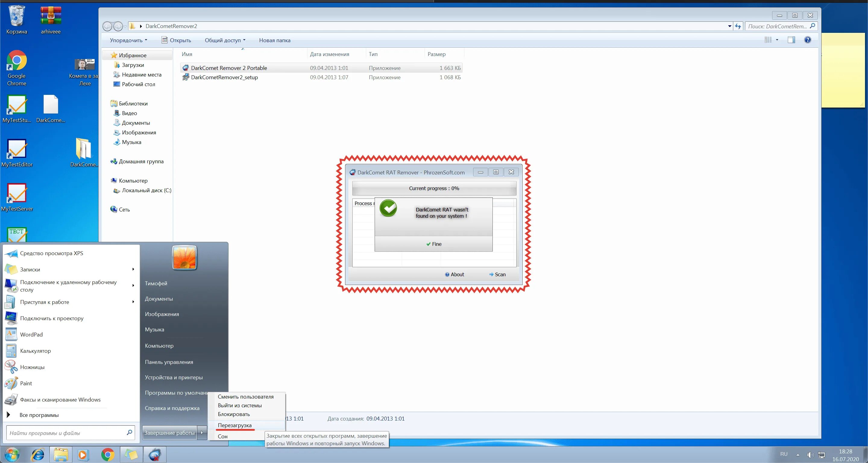Expand the shutdown options arrow
868x463 pixels.
202,433
